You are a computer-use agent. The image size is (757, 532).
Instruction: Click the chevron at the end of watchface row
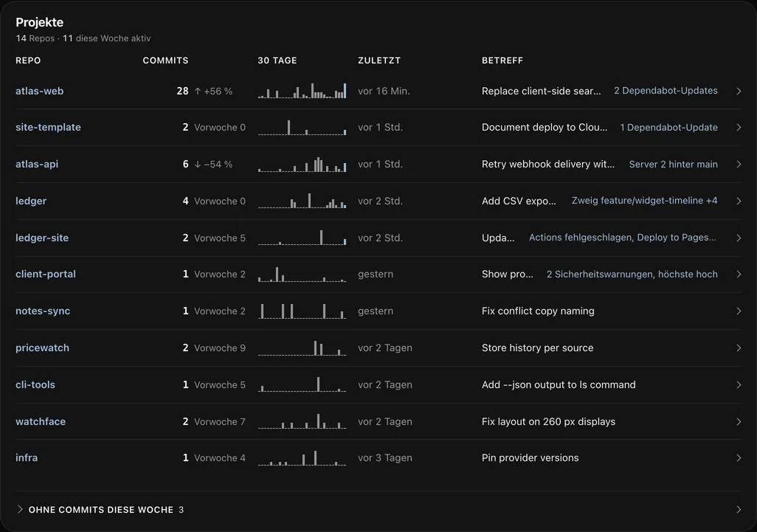(x=739, y=421)
